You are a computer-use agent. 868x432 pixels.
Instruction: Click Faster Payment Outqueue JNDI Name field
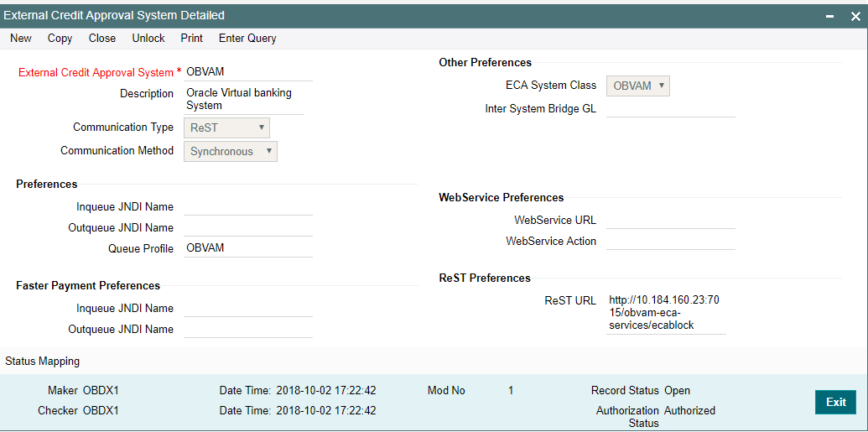pos(248,330)
